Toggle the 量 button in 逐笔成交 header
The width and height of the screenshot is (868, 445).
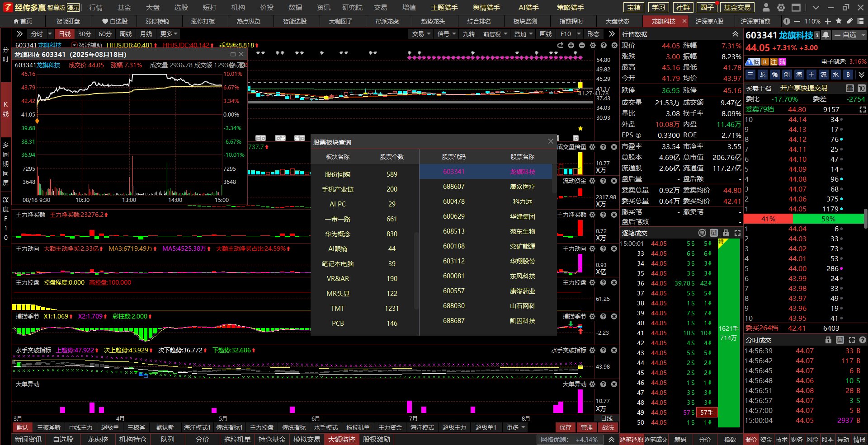click(714, 233)
